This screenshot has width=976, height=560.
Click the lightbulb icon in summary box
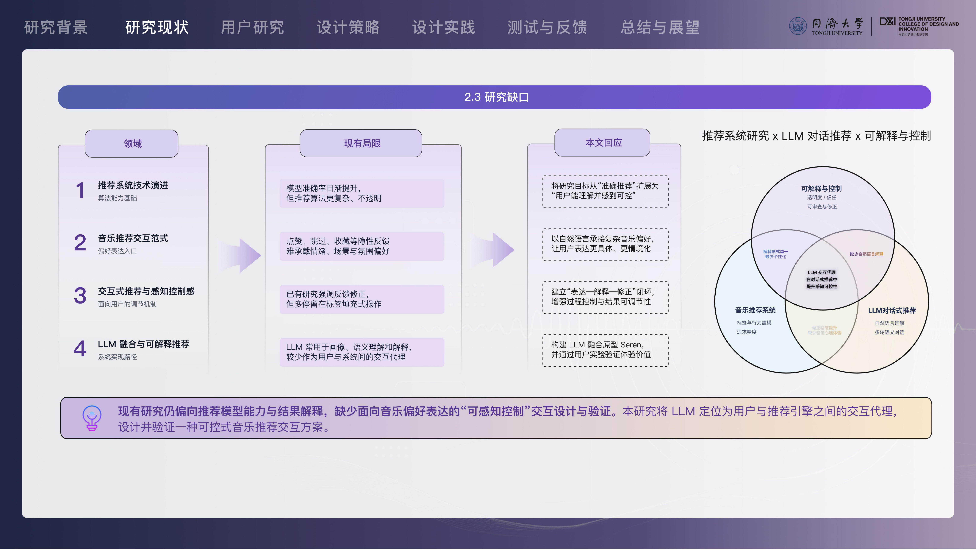[92, 418]
